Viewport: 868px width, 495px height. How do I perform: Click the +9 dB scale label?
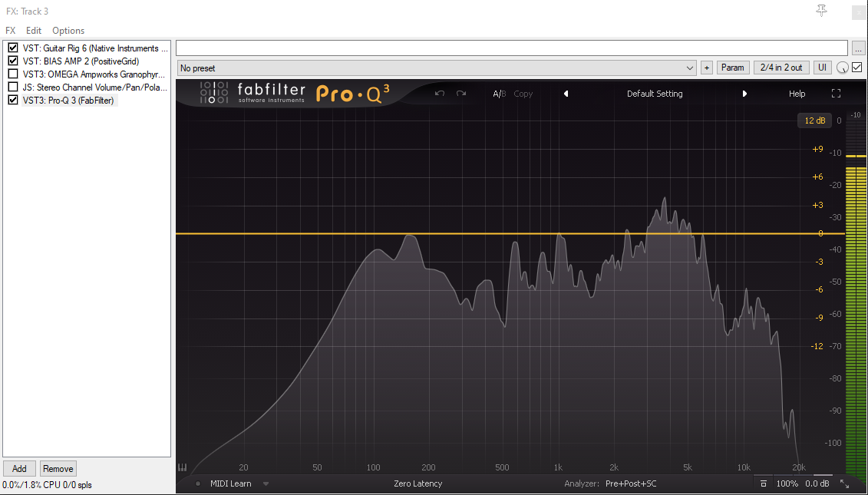(817, 149)
